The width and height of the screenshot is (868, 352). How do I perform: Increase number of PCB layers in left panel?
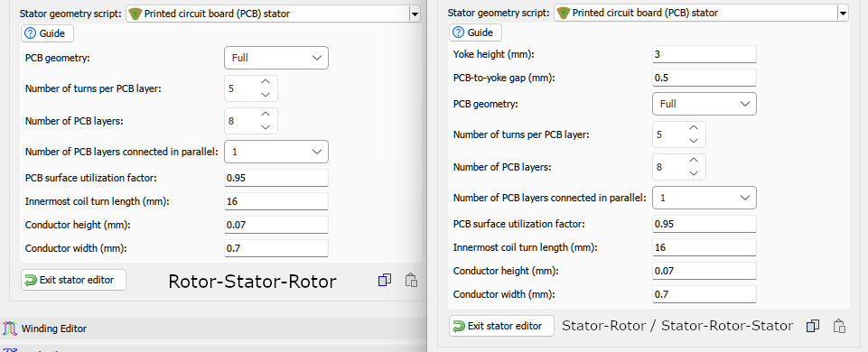[x=266, y=114]
